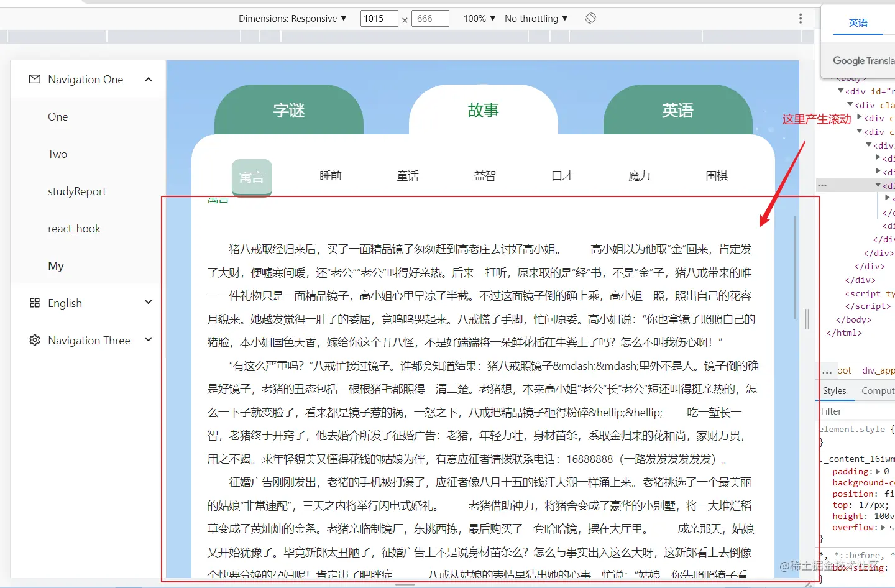
Task: Expand the English submenu chevron
Action: coord(149,302)
